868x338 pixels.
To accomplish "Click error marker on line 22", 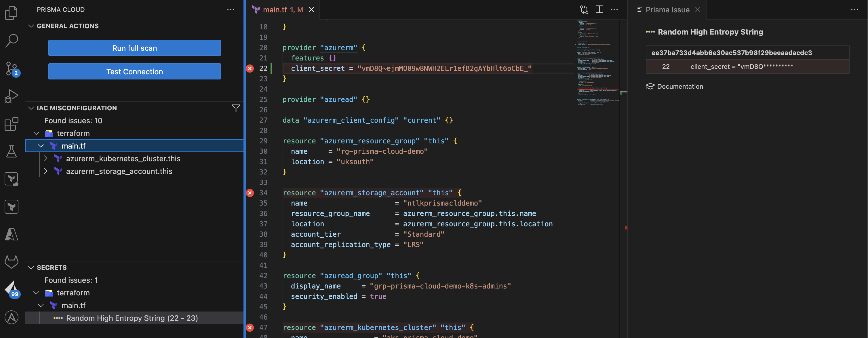I will click(250, 69).
